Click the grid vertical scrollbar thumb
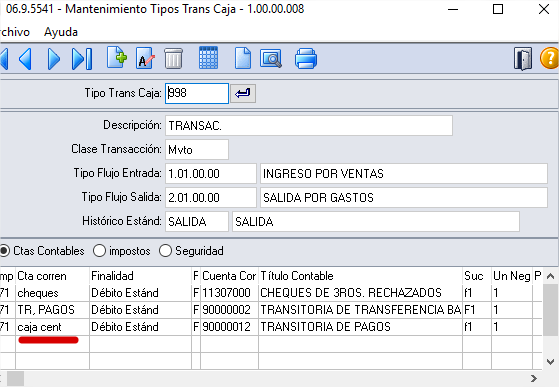 [x=550, y=310]
